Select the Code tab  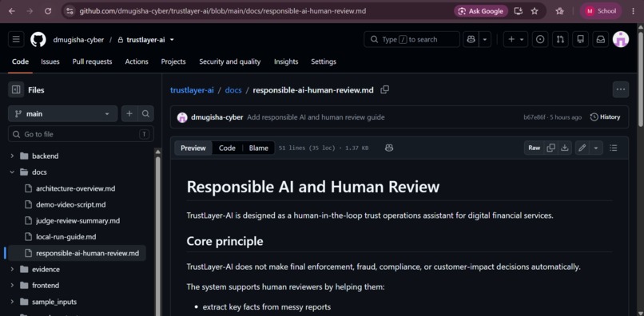tap(20, 61)
